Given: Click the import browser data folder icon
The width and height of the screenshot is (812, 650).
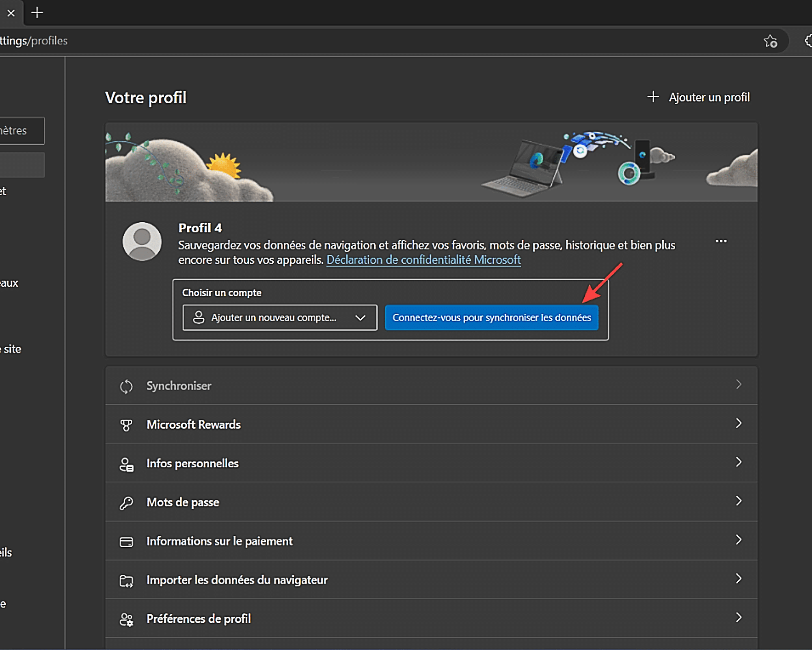Looking at the screenshot, I should (126, 581).
